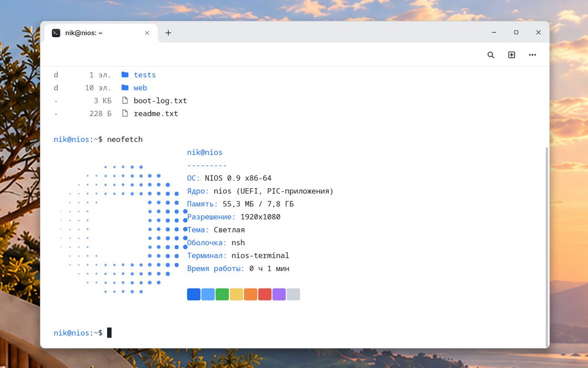Maximize the terminal window
Viewport: 588px width, 368px height.
516,32
